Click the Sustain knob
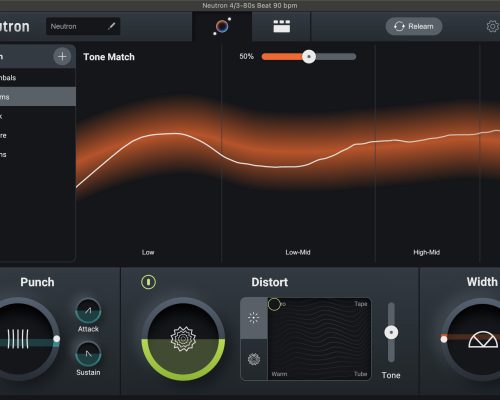 coord(88,354)
